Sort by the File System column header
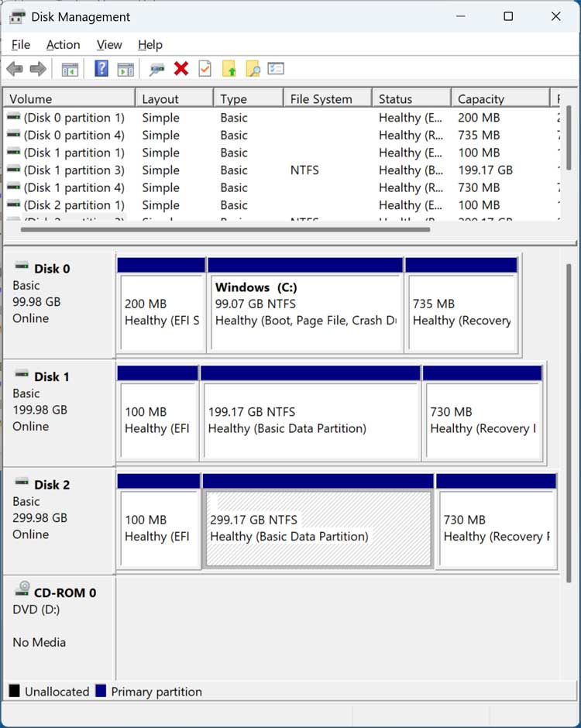The height and width of the screenshot is (728, 581). (x=328, y=99)
